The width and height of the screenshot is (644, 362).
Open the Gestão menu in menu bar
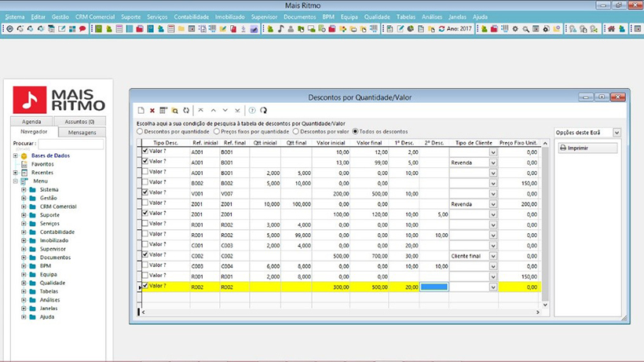click(x=60, y=16)
